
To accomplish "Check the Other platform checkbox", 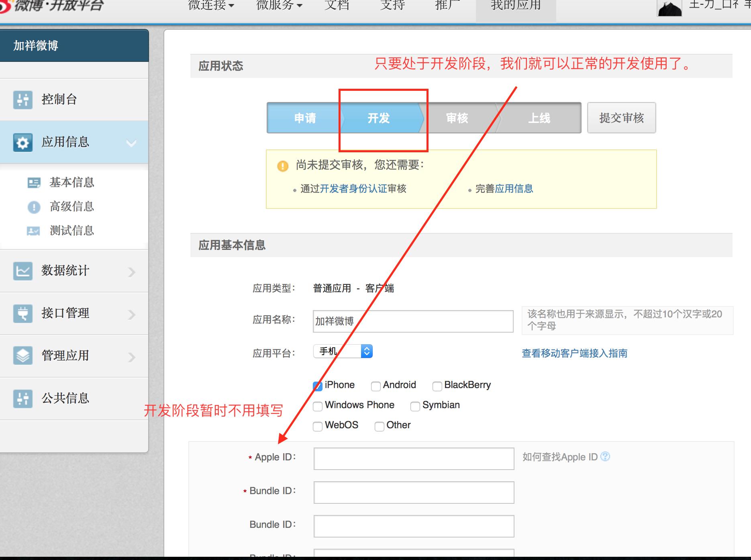I will click(380, 426).
